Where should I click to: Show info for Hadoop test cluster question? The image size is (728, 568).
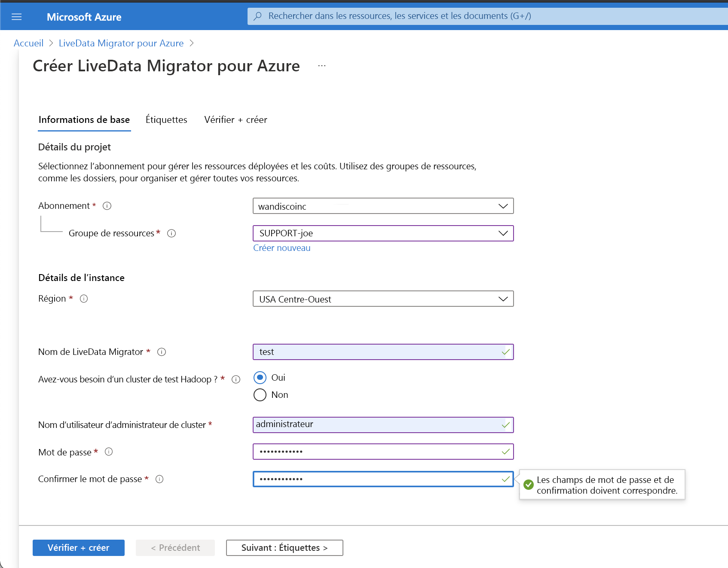236,379
